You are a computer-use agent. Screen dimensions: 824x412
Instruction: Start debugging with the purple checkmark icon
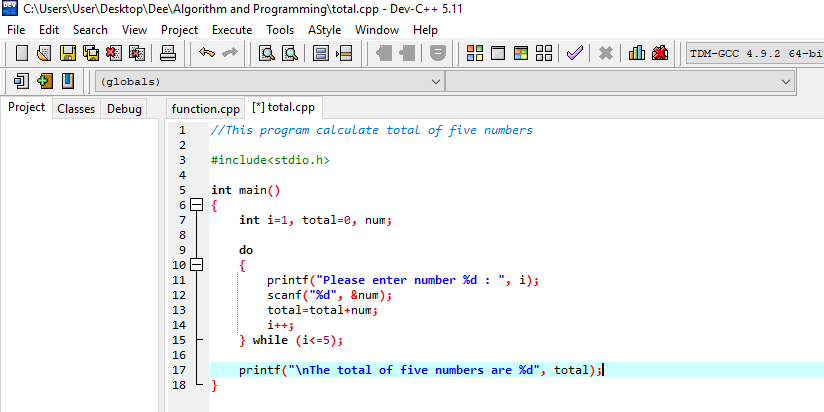[x=575, y=53]
